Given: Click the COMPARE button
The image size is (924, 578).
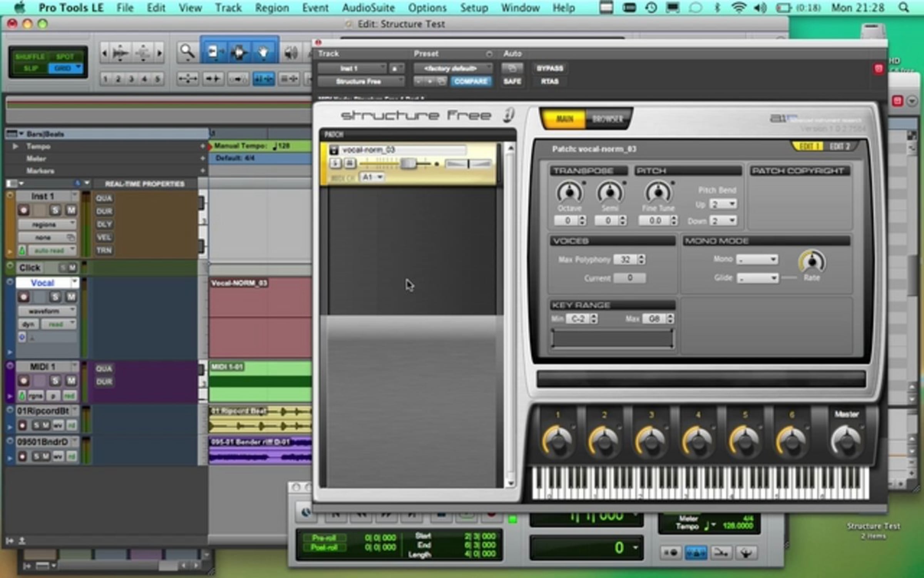Looking at the screenshot, I should tap(470, 81).
